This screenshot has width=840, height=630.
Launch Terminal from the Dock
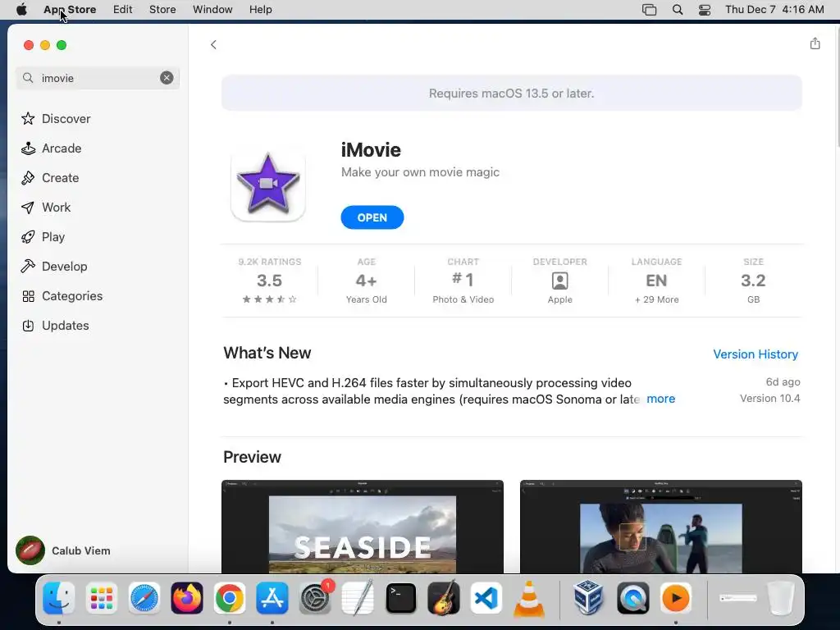click(x=400, y=598)
